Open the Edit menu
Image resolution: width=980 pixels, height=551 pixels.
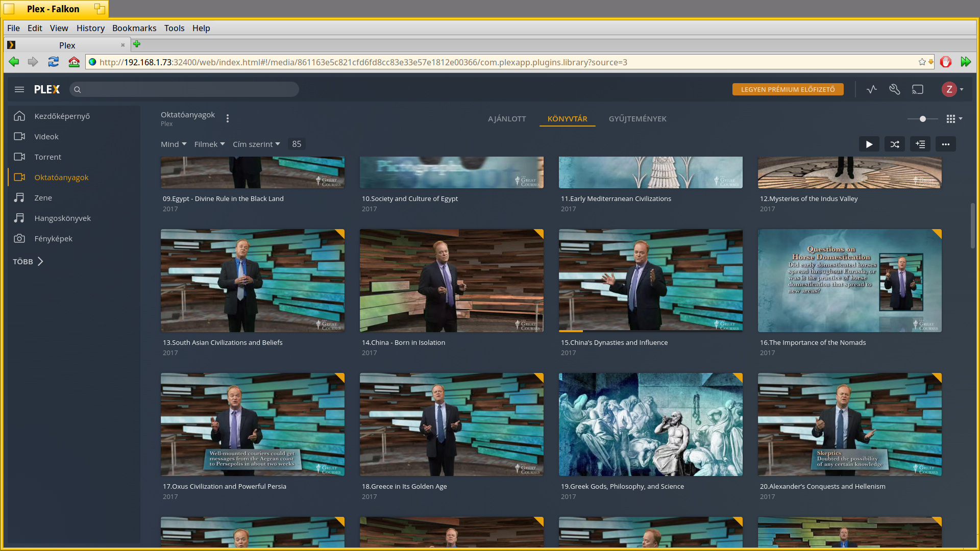(x=35, y=28)
